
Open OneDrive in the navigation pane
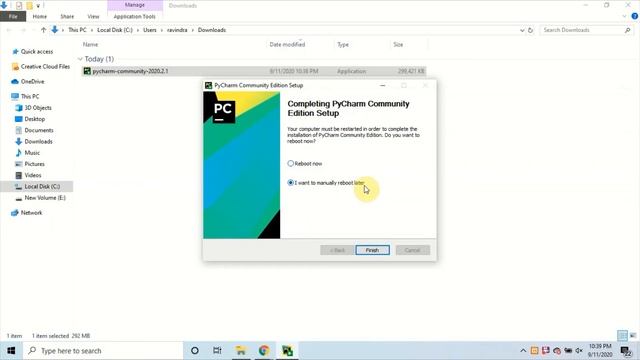(x=32, y=82)
